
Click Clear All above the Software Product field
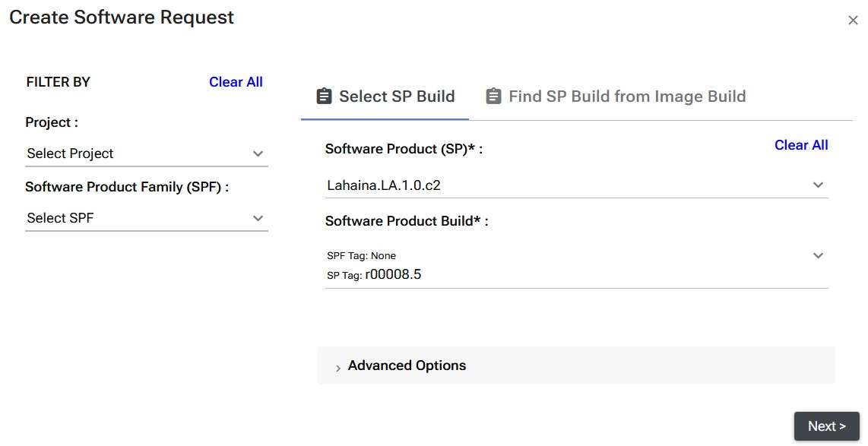click(801, 144)
